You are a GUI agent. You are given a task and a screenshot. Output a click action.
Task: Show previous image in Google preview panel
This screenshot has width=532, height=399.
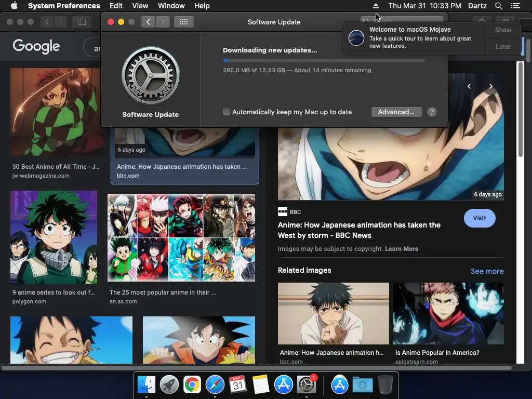469,86
